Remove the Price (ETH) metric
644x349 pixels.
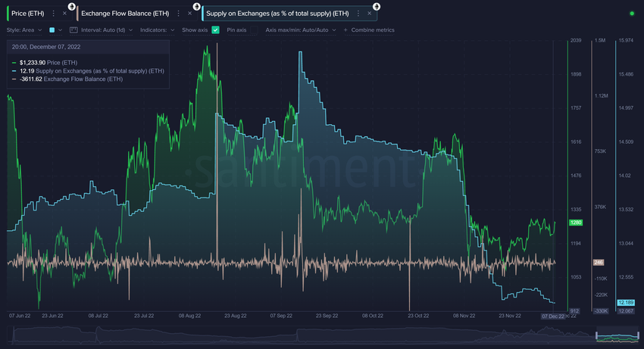point(64,14)
